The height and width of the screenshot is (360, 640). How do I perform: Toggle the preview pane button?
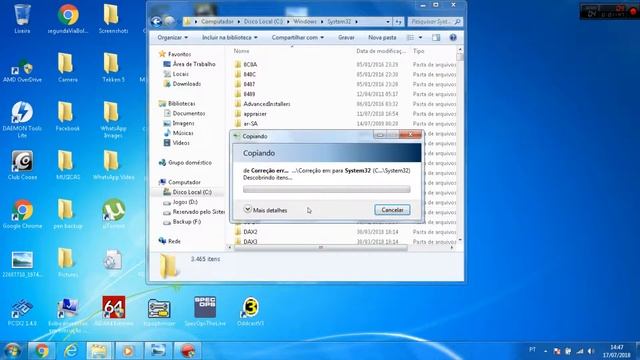[x=436, y=38]
